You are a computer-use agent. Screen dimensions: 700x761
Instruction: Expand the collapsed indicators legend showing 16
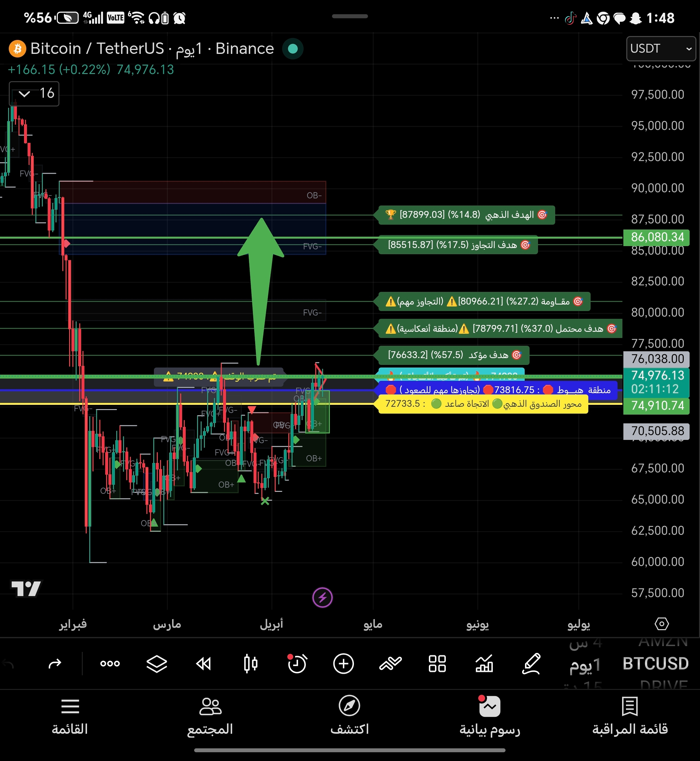[x=34, y=94]
